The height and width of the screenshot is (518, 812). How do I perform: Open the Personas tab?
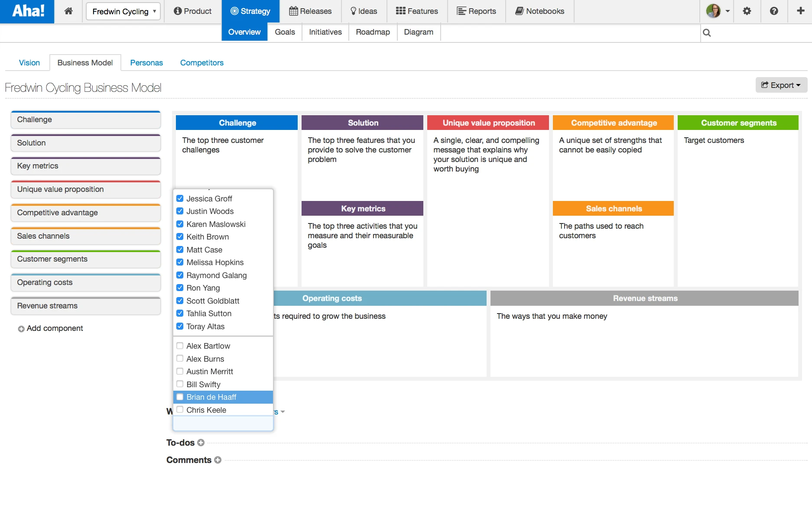[x=146, y=63]
